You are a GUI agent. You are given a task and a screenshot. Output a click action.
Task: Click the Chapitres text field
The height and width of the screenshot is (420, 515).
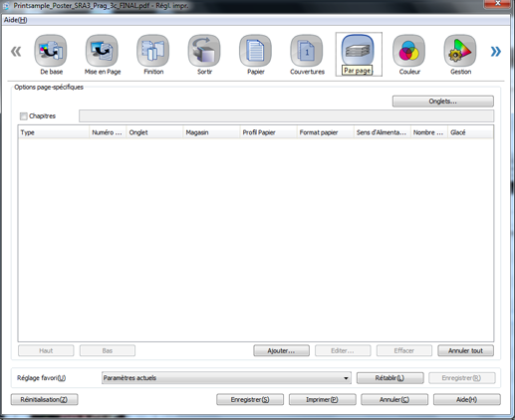click(286, 116)
